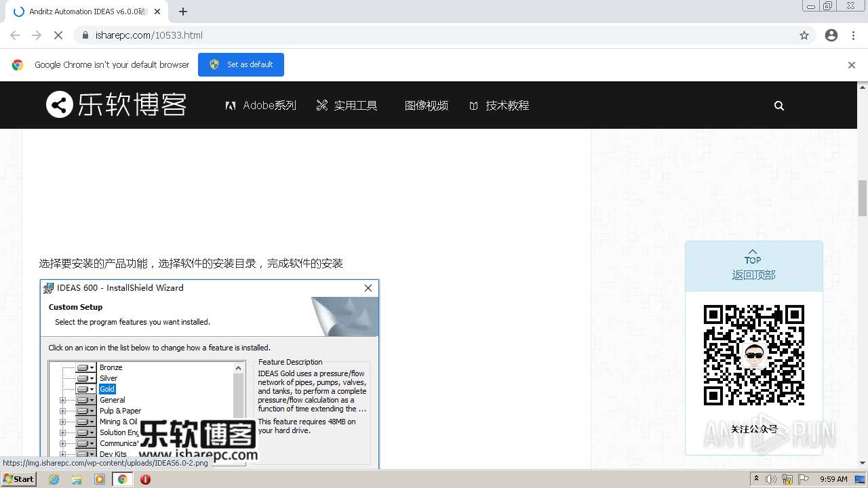Dismiss the default browser notification bar
The width and height of the screenshot is (868, 488).
tap(851, 65)
